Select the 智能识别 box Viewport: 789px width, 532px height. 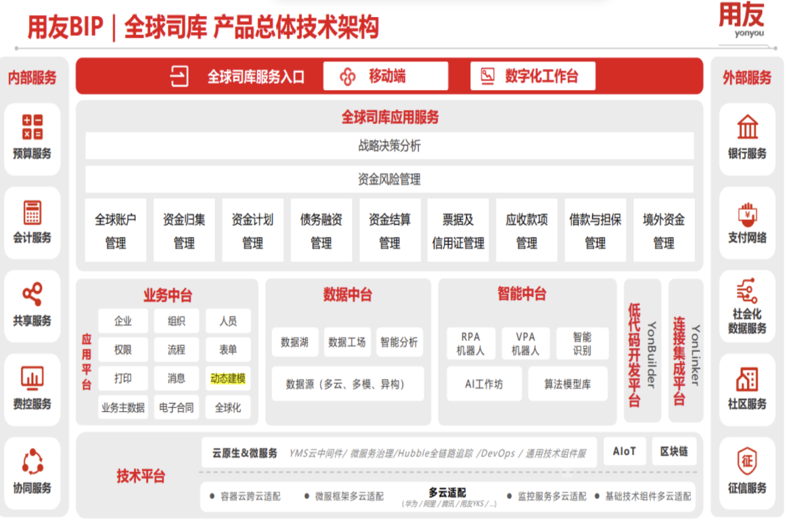(582, 343)
